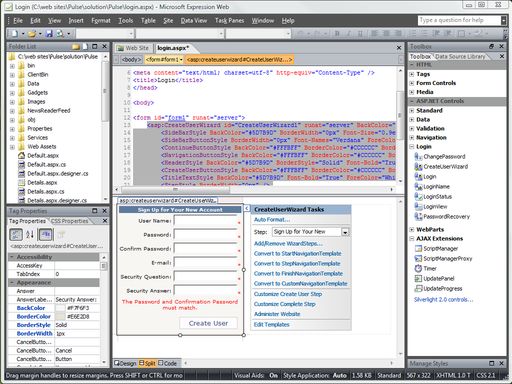512x384 pixels.
Task: Click the Open folder toolbar icon
Action: tap(32, 34)
